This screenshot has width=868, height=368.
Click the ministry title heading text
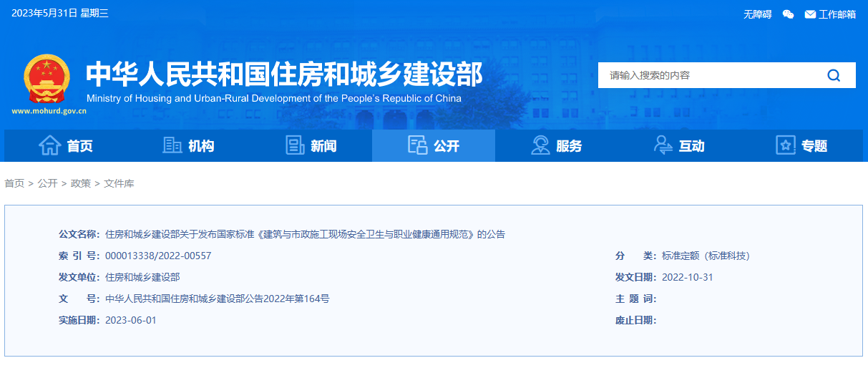pos(284,74)
